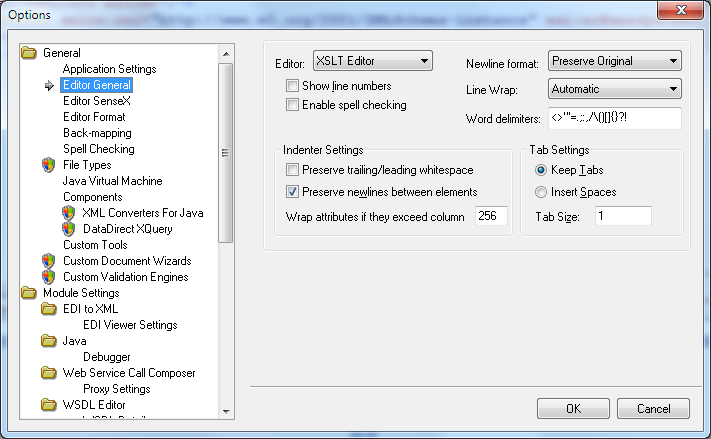Click the Cancel button

point(653,408)
